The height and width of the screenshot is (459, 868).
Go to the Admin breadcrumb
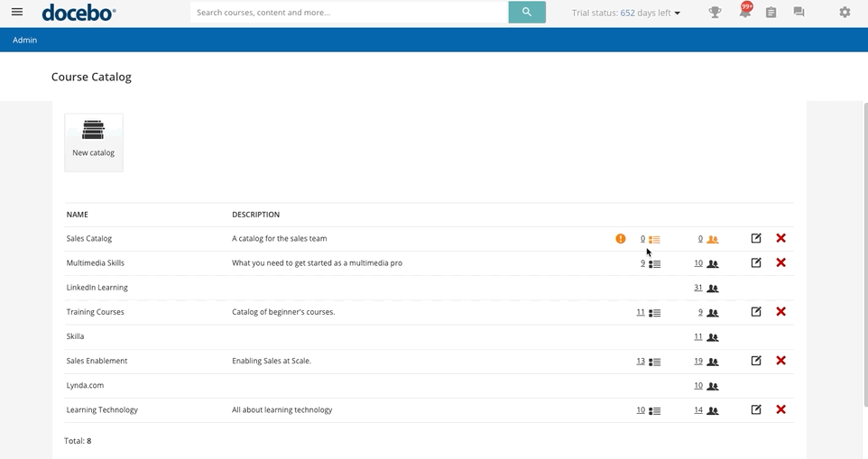tap(25, 40)
